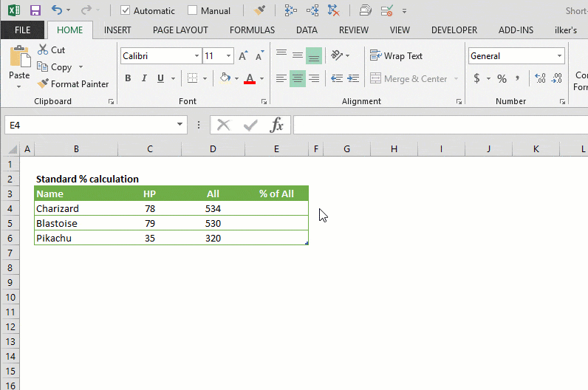Click Cut with the scissors icon
Image resolution: width=588 pixels, height=390 pixels.
point(52,50)
